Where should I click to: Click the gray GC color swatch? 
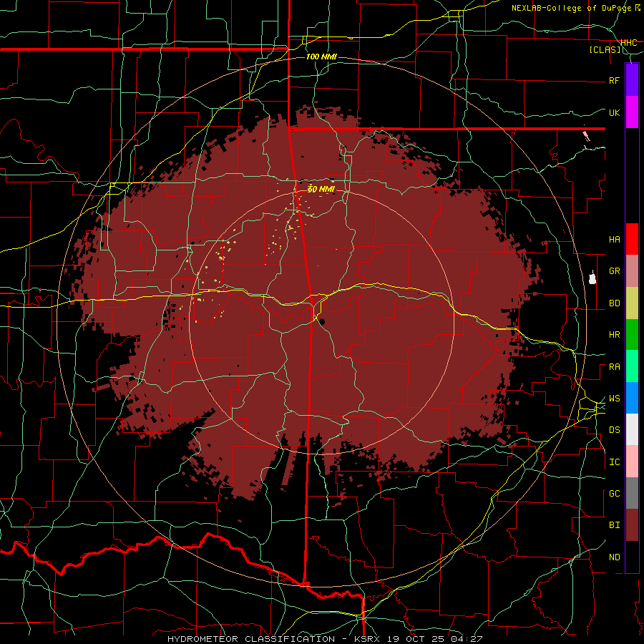pyautogui.click(x=632, y=493)
